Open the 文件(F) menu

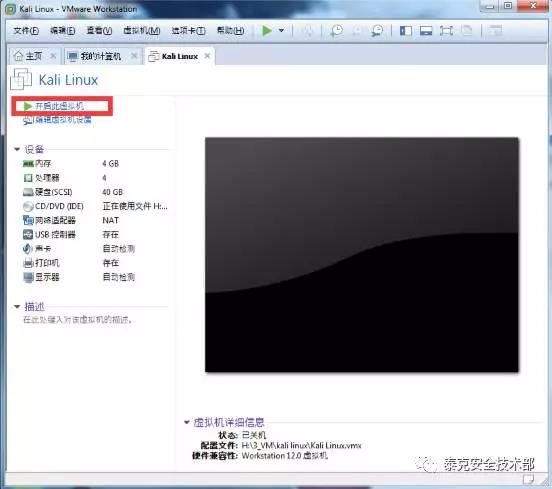[x=26, y=31]
